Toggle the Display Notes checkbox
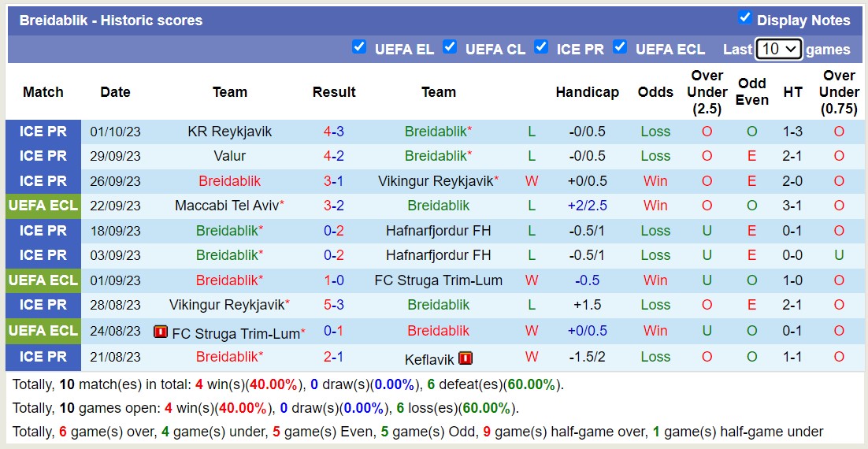 tap(744, 18)
